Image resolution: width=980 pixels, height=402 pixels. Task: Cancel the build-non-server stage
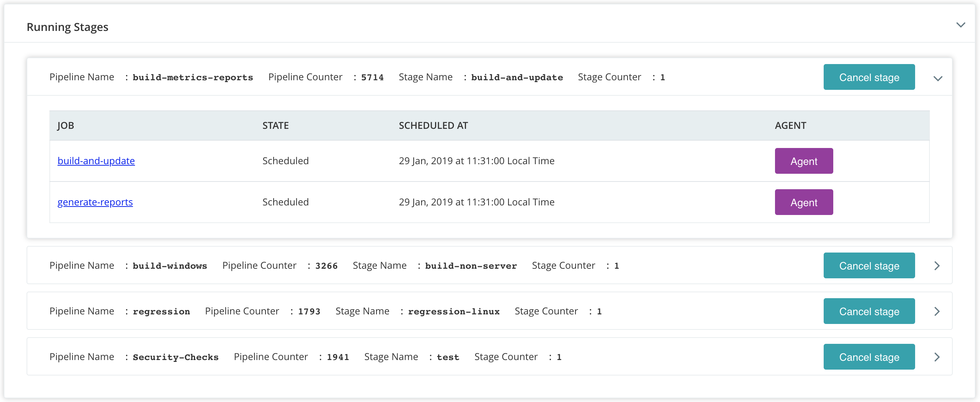coord(869,265)
